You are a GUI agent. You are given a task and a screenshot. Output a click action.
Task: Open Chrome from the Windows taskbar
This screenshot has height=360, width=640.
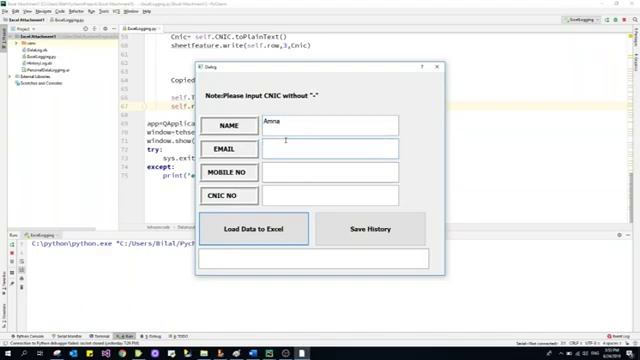coord(122,353)
